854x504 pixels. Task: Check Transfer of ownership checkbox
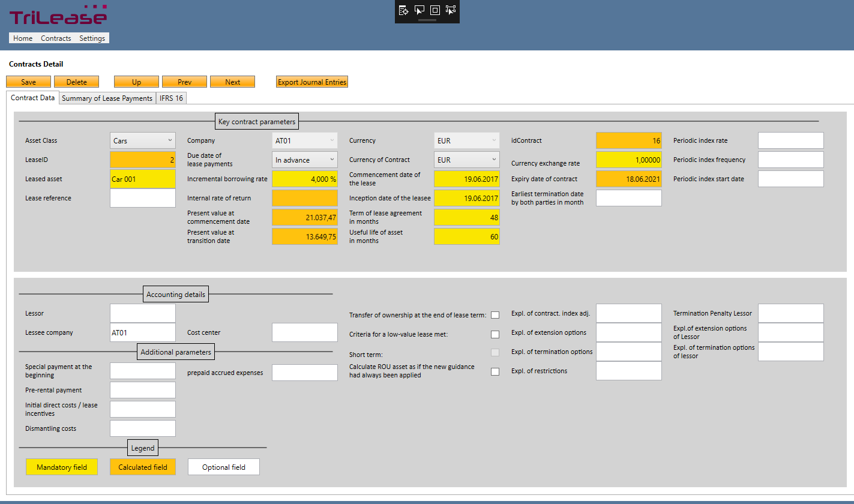(x=495, y=315)
